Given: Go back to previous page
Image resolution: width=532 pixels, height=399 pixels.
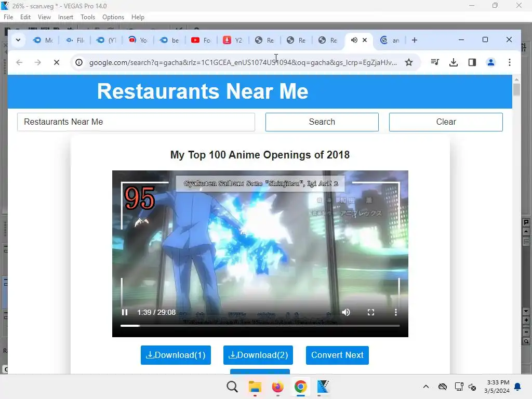Looking at the screenshot, I should (19, 62).
